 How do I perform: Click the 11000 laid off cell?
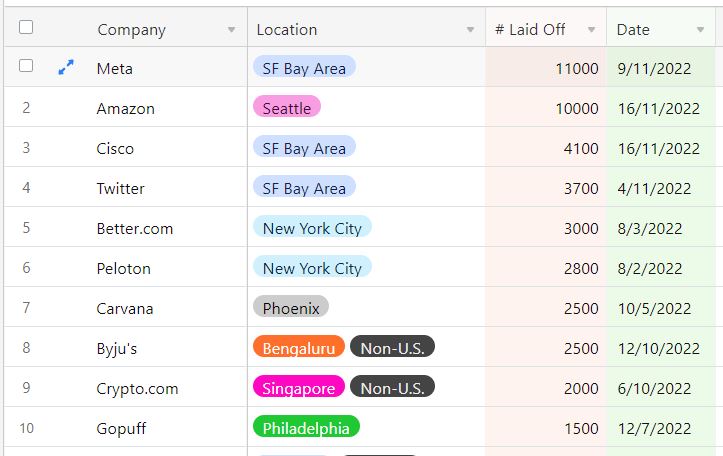[x=546, y=67]
